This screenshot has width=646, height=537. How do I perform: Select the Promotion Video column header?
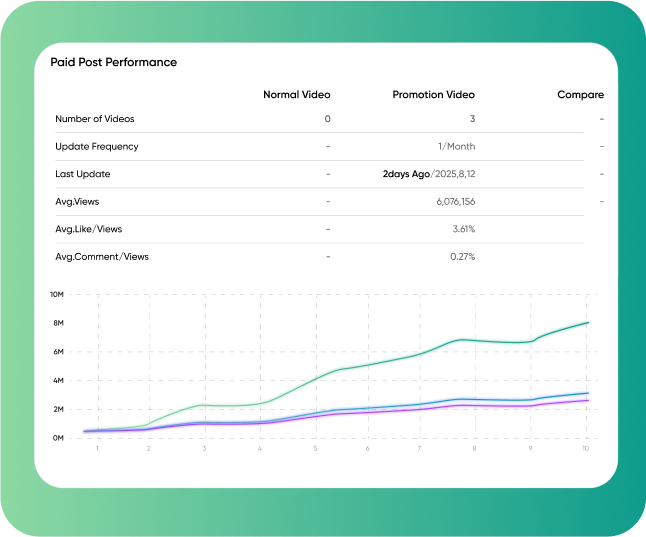coord(433,95)
